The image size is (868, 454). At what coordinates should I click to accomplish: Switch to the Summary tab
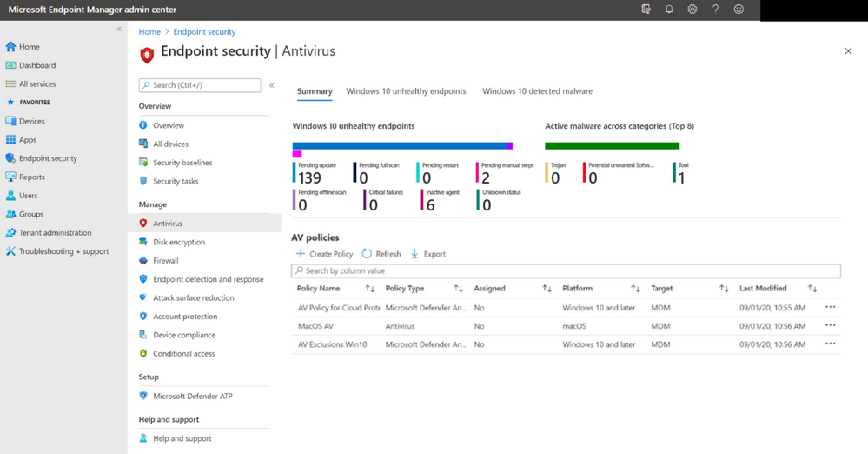(x=315, y=91)
